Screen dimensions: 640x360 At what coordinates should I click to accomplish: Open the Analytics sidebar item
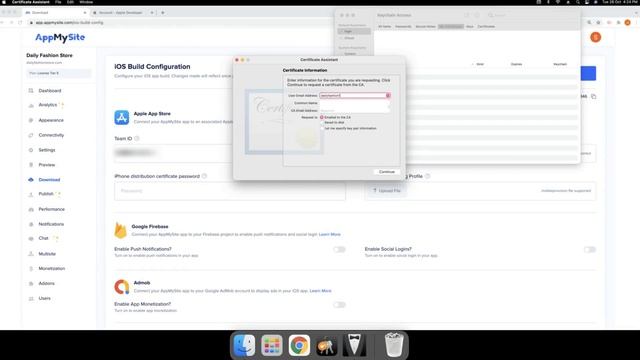coord(48,105)
